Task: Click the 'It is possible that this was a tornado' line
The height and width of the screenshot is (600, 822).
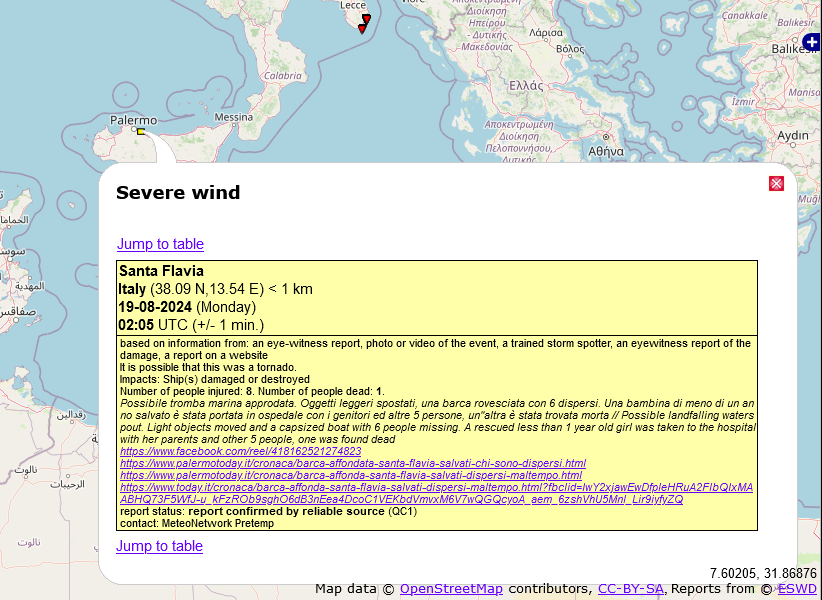Action: tap(208, 367)
